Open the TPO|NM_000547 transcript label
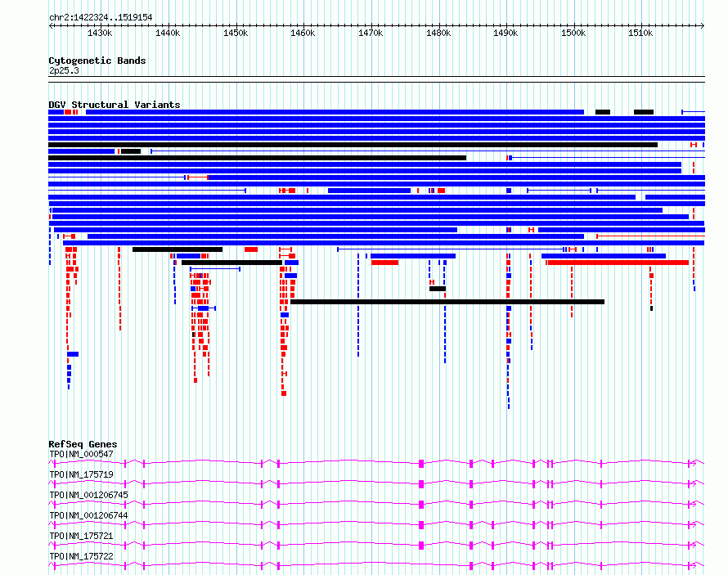 pyautogui.click(x=81, y=454)
